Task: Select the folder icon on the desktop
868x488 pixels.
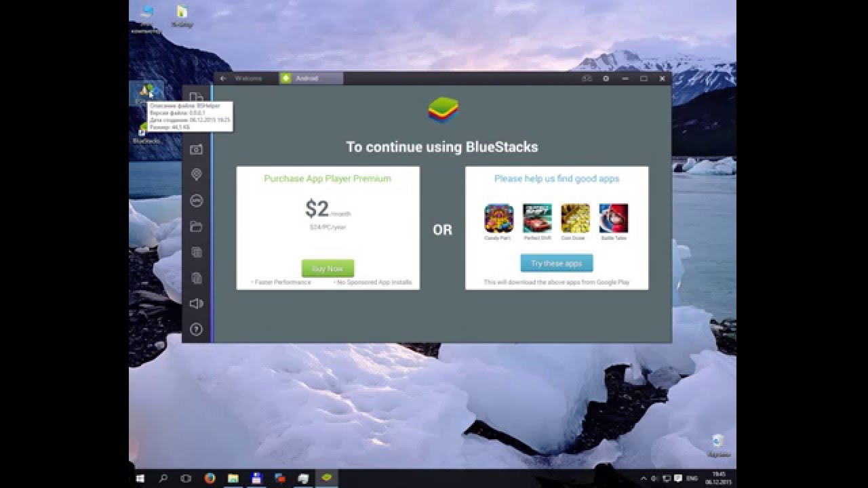Action: tap(182, 16)
